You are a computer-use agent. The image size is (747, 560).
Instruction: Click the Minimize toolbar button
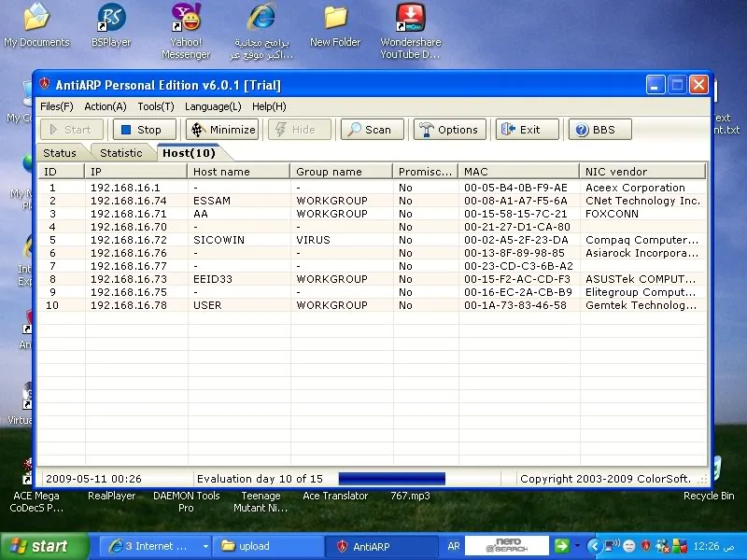222,130
